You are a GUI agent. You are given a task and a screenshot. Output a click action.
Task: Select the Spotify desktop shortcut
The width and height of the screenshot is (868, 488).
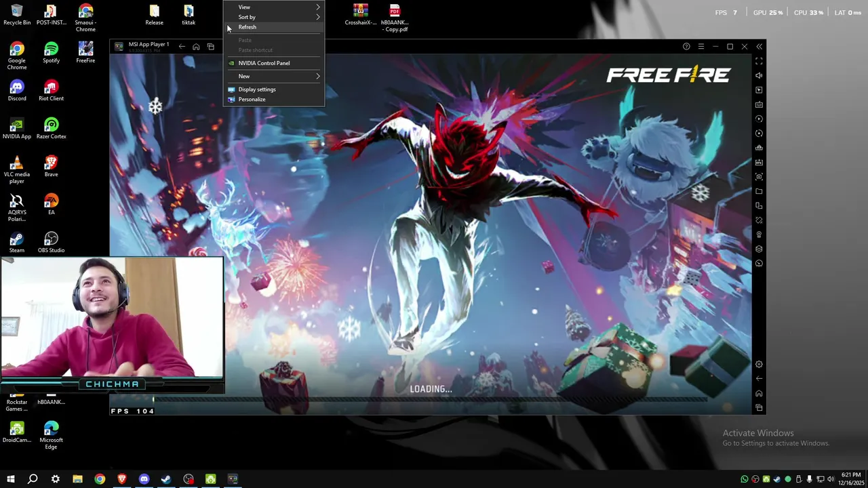(x=51, y=53)
